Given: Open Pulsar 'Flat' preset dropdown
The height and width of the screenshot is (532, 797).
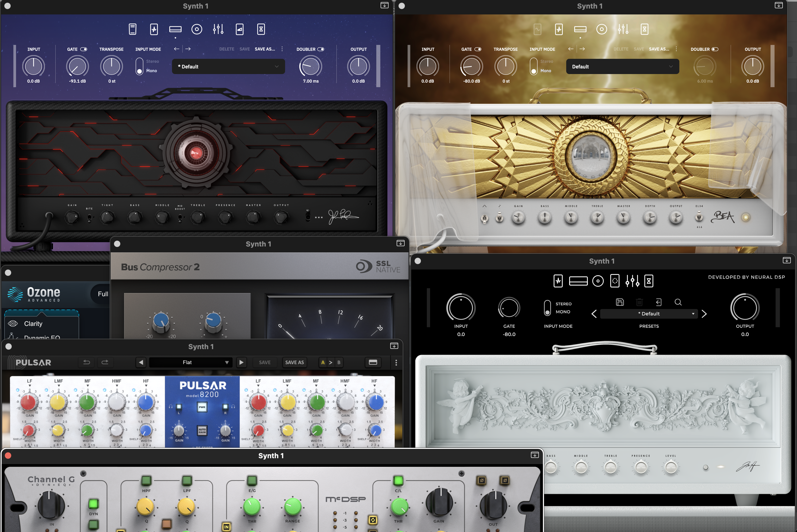Looking at the screenshot, I should click(x=191, y=362).
